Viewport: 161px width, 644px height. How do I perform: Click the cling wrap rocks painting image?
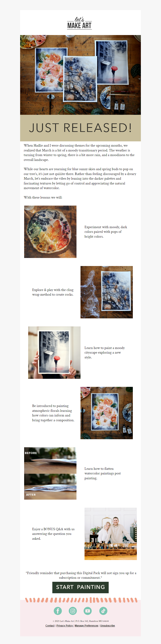[106, 292]
